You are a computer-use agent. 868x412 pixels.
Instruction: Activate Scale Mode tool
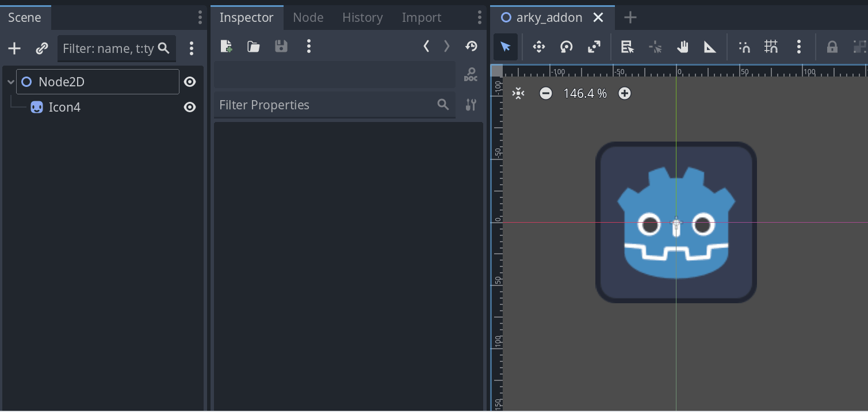tap(594, 47)
